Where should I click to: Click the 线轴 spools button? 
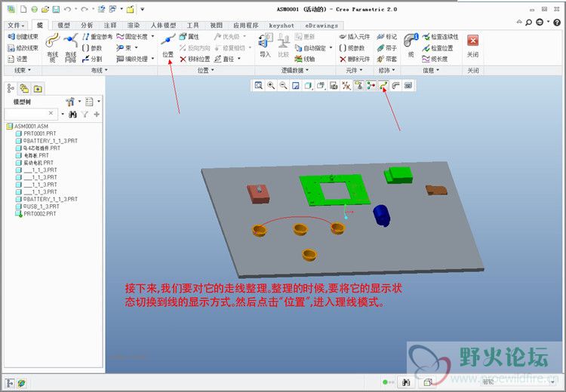click(305, 59)
